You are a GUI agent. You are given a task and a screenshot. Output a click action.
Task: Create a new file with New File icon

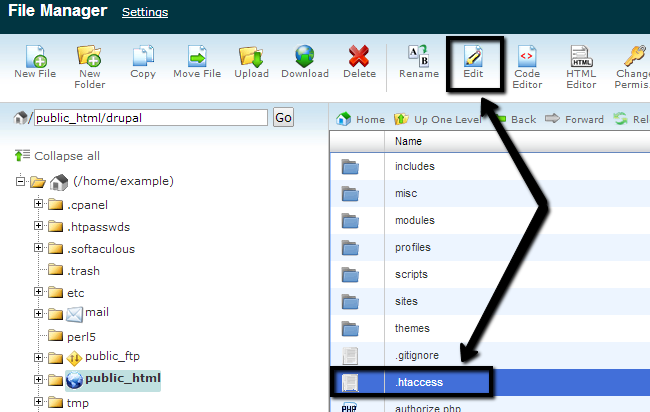[35, 62]
